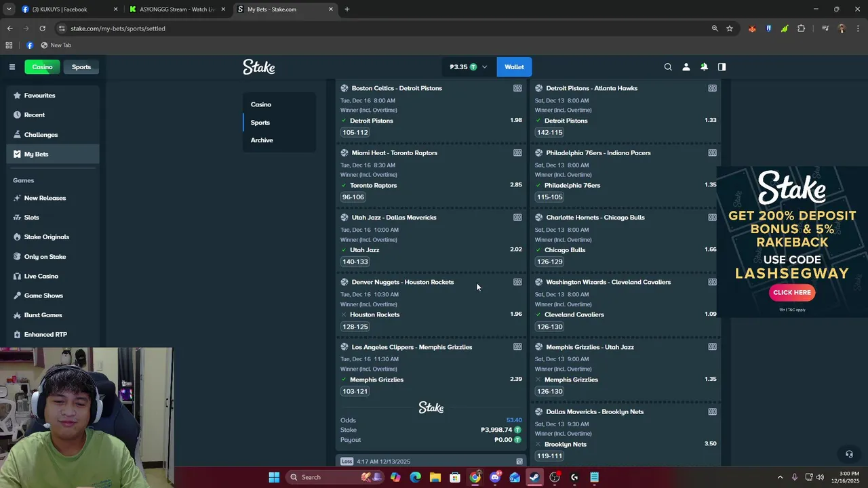This screenshot has height=488, width=868.
Task: Show hidden system tray icons chevron
Action: pos(780,477)
